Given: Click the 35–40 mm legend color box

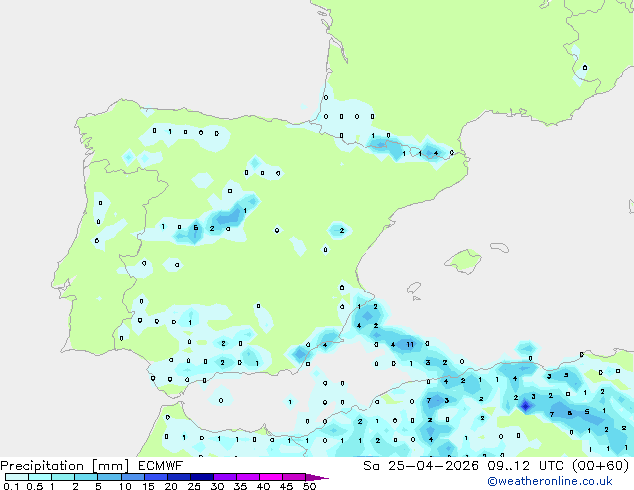Looking at the screenshot, I should 247,477.
